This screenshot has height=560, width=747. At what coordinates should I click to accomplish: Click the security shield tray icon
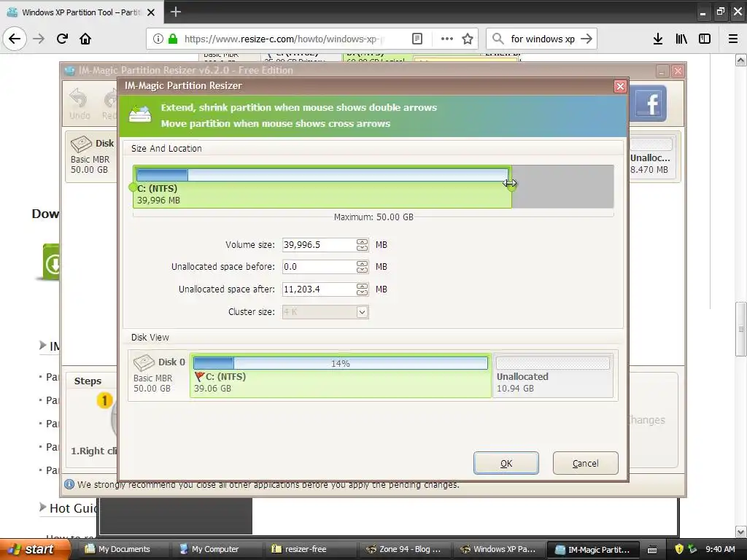coord(679,549)
